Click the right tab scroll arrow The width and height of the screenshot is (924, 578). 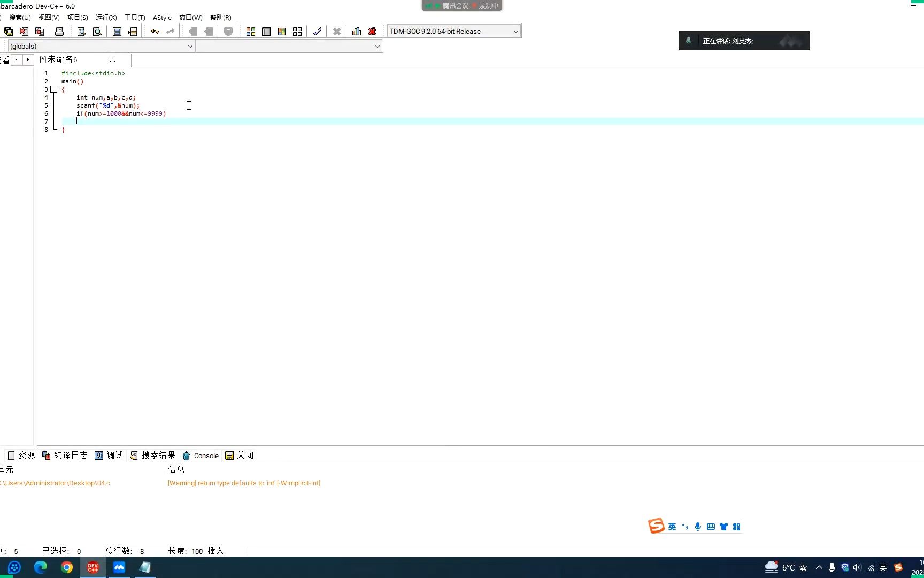point(28,59)
